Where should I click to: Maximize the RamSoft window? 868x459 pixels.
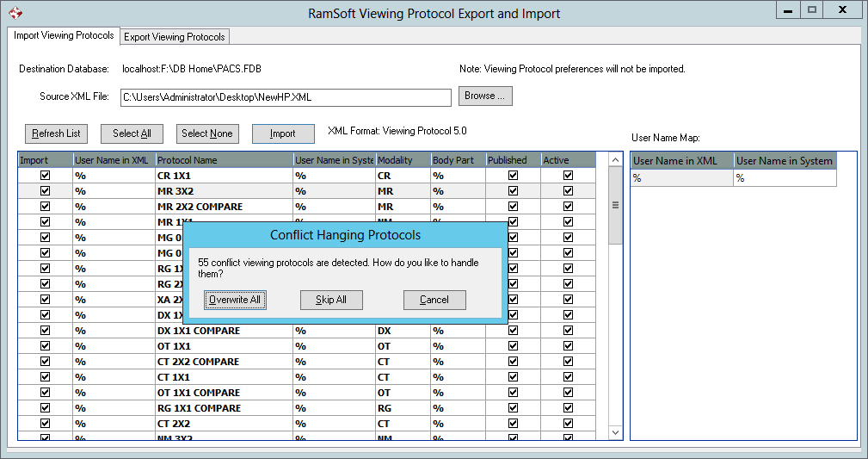[x=811, y=10]
